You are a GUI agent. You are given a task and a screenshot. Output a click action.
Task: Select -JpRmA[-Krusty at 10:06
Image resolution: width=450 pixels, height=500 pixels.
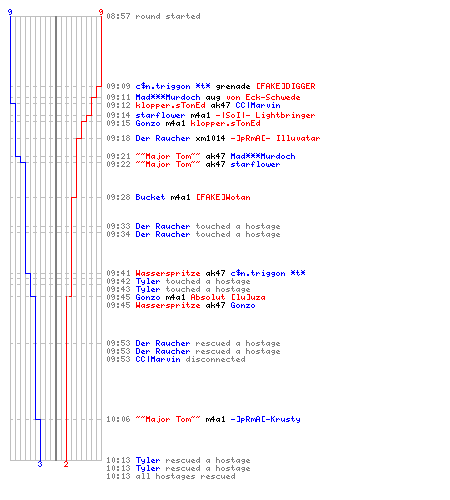tap(265, 419)
